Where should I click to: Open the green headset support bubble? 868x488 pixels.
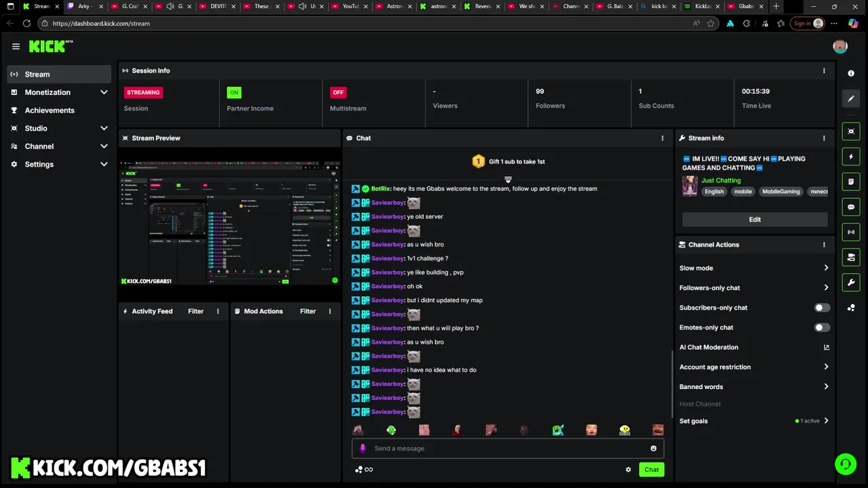[846, 464]
